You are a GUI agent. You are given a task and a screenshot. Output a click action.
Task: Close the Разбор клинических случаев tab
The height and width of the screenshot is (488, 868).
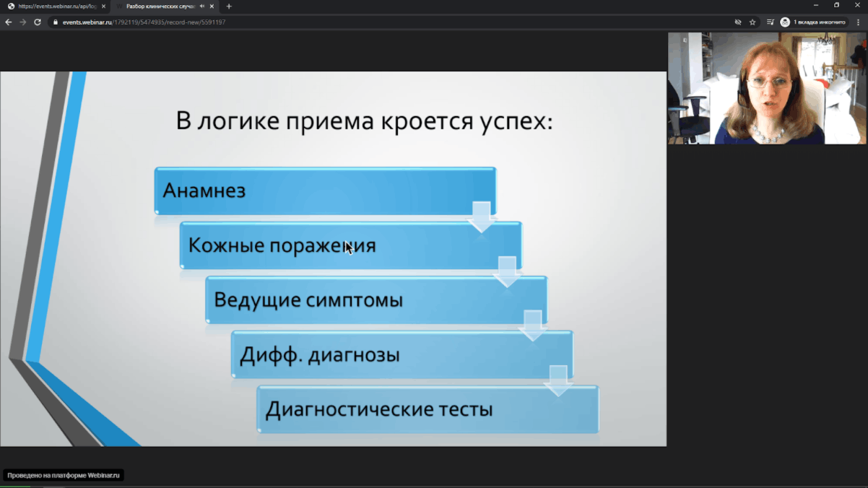212,6
